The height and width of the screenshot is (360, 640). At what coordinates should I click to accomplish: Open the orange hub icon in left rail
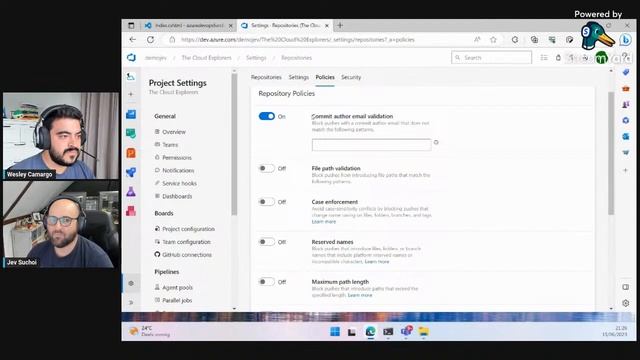coord(131,153)
